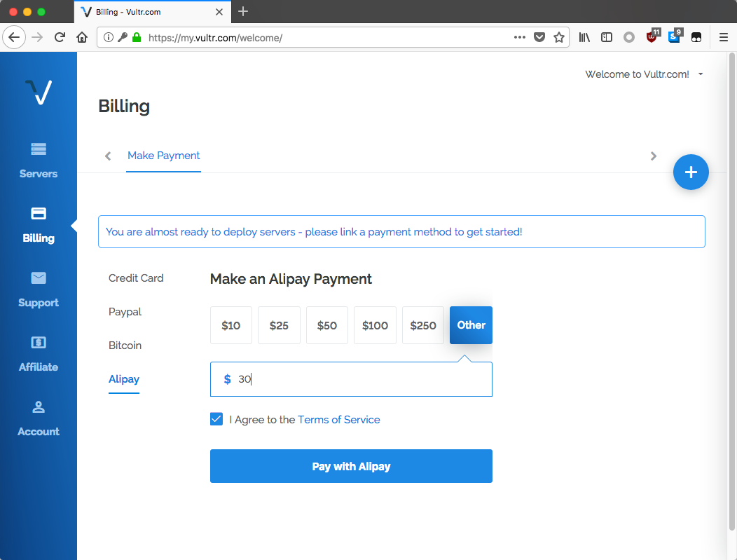Open the Terms of Service link

point(338,419)
